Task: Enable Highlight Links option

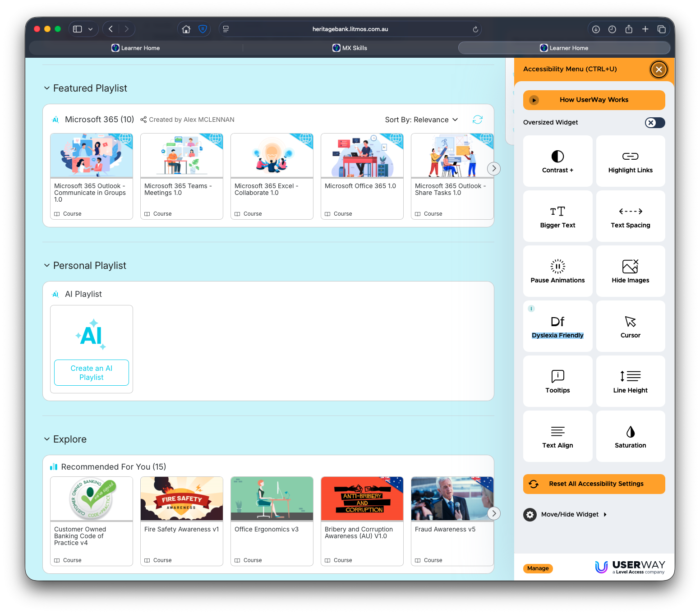Action: [631, 161]
